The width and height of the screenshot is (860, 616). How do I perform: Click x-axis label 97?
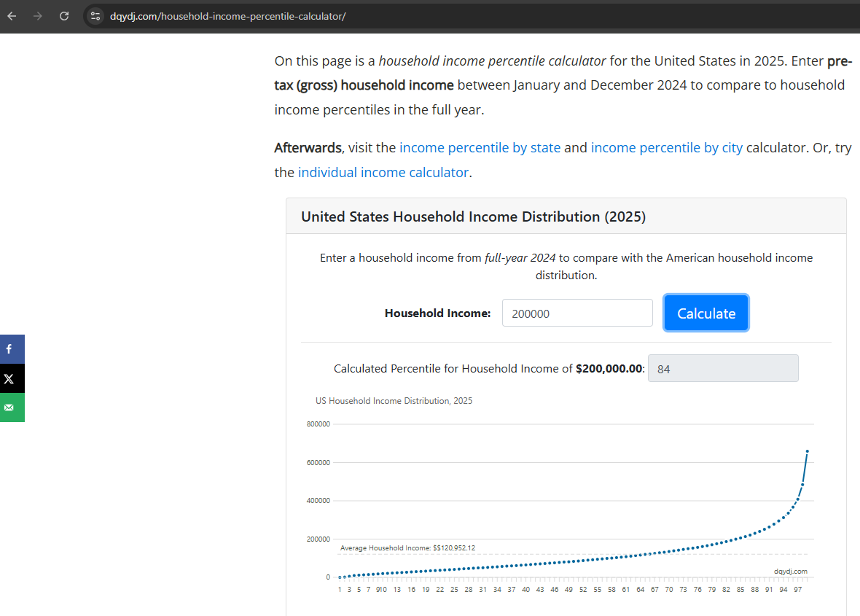[797, 590]
